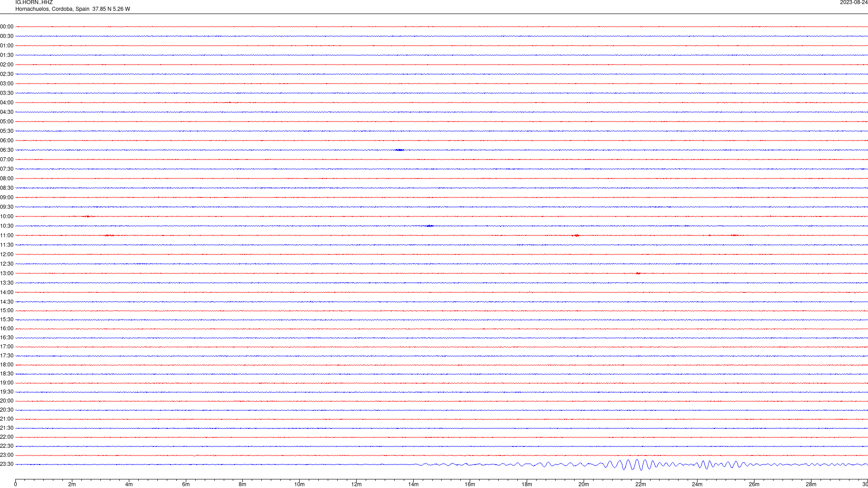Click the 21:00 trace time label

(x=7, y=419)
